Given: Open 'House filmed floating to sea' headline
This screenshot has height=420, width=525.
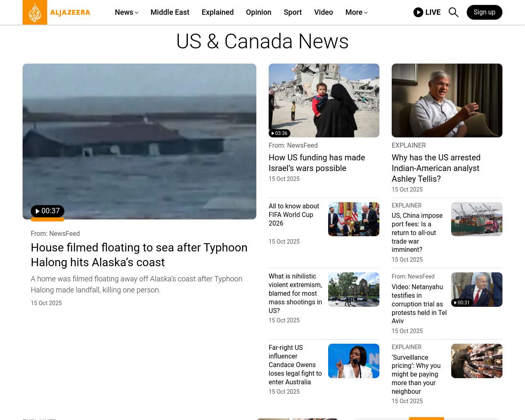Looking at the screenshot, I should [x=139, y=255].
